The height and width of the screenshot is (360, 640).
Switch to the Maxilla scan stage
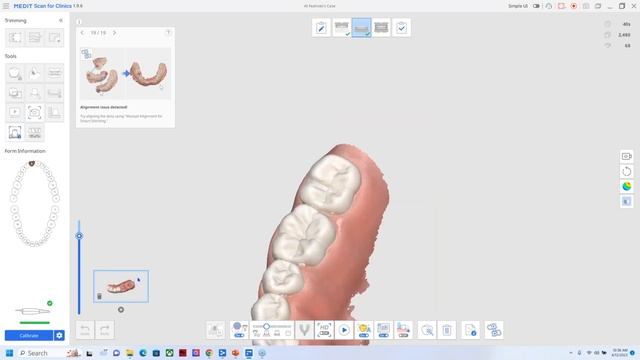[341, 28]
